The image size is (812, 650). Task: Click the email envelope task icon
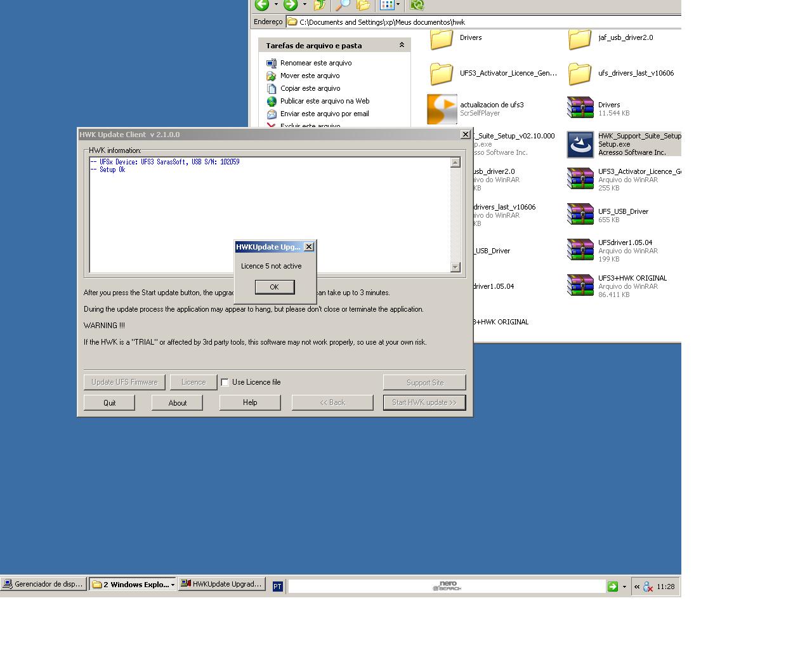(x=272, y=114)
